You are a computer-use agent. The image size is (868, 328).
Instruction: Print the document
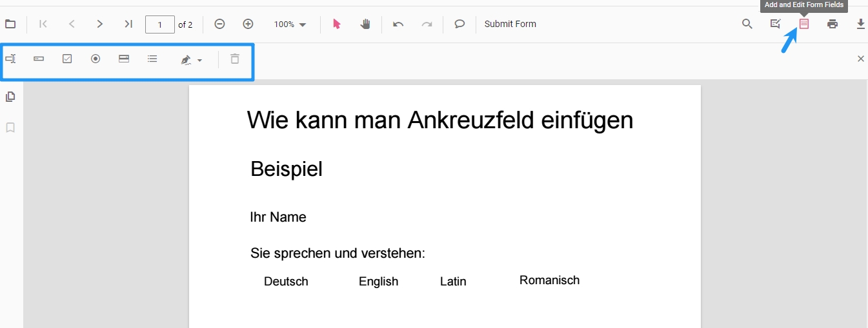[833, 24]
